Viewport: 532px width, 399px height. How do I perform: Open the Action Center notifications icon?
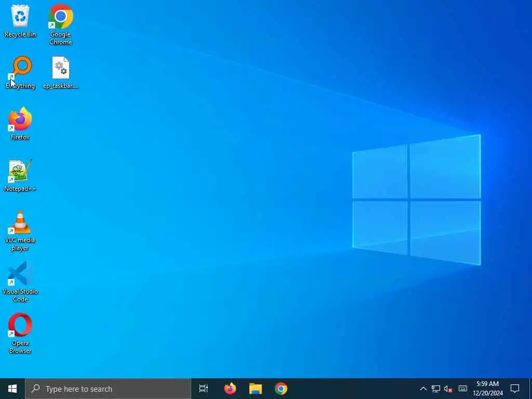(x=515, y=389)
